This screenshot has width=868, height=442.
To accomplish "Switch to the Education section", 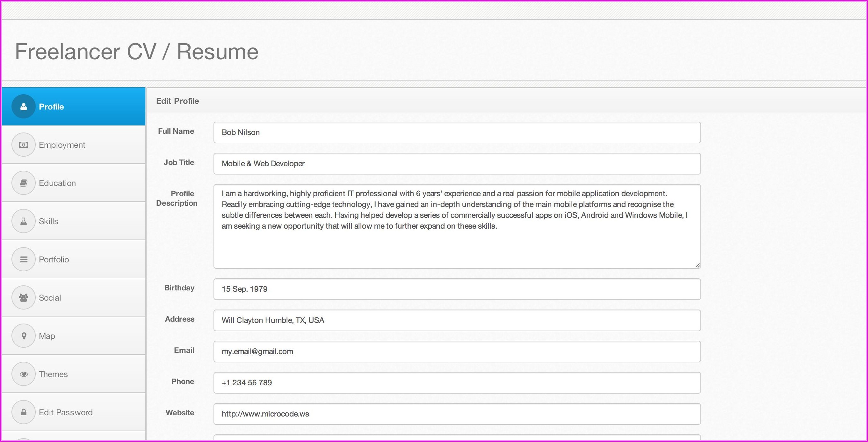I will (57, 183).
